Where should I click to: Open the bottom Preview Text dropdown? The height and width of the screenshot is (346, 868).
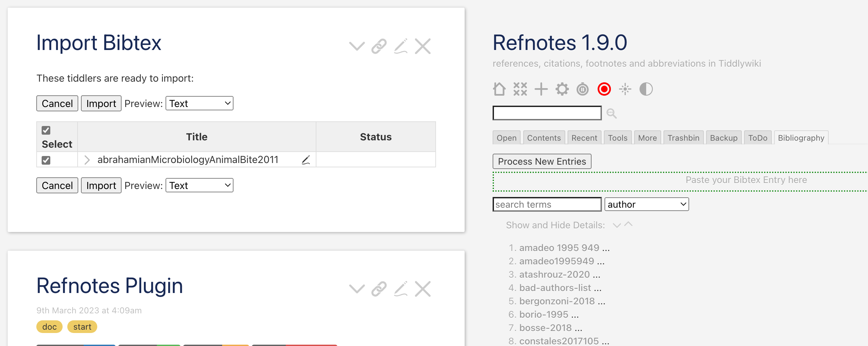200,185
